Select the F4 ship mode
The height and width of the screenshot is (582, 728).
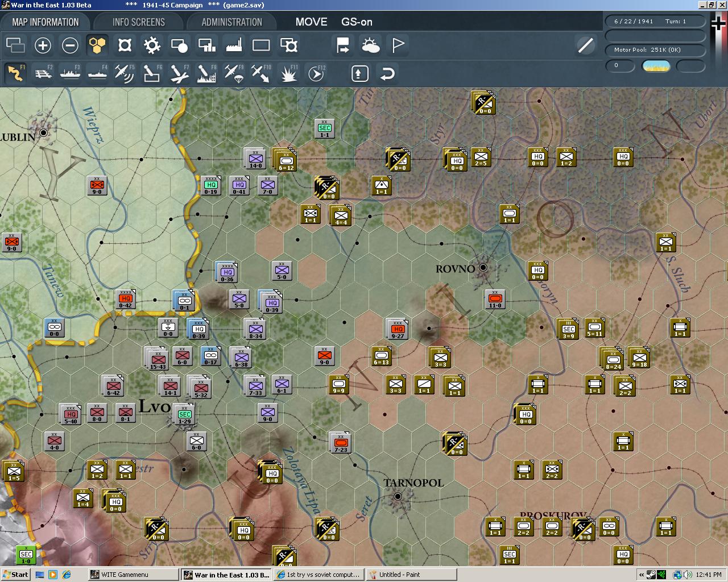click(97, 73)
